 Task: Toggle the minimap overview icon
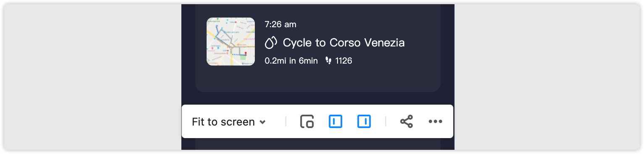307,122
